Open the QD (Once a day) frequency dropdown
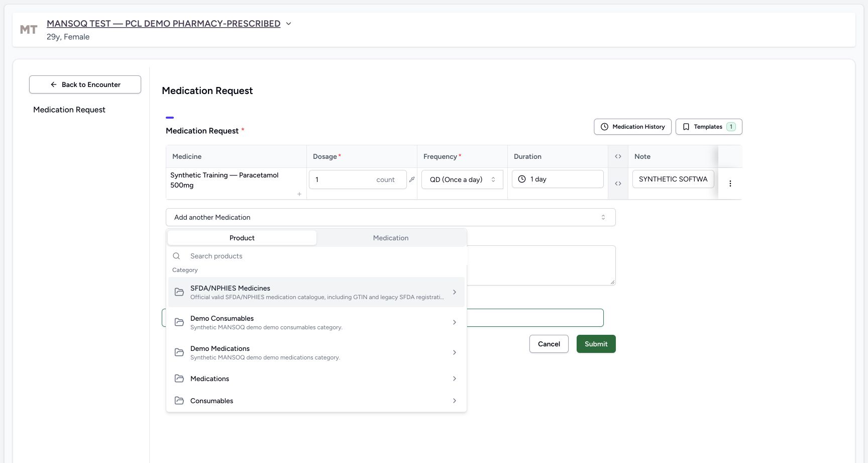Image resolution: width=868 pixels, height=463 pixels. pyautogui.click(x=462, y=179)
